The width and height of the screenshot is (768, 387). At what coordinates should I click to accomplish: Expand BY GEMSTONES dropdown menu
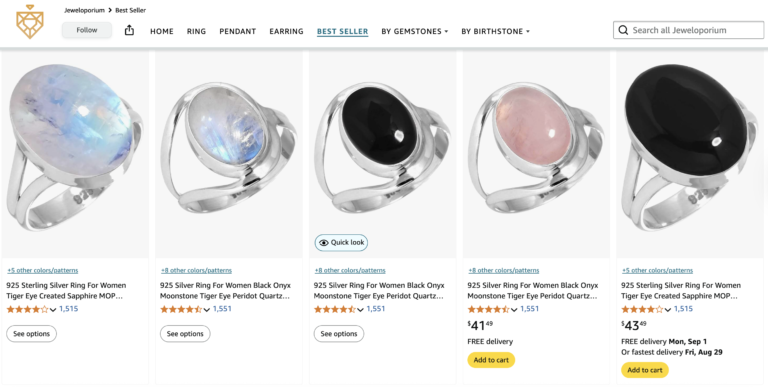click(414, 31)
